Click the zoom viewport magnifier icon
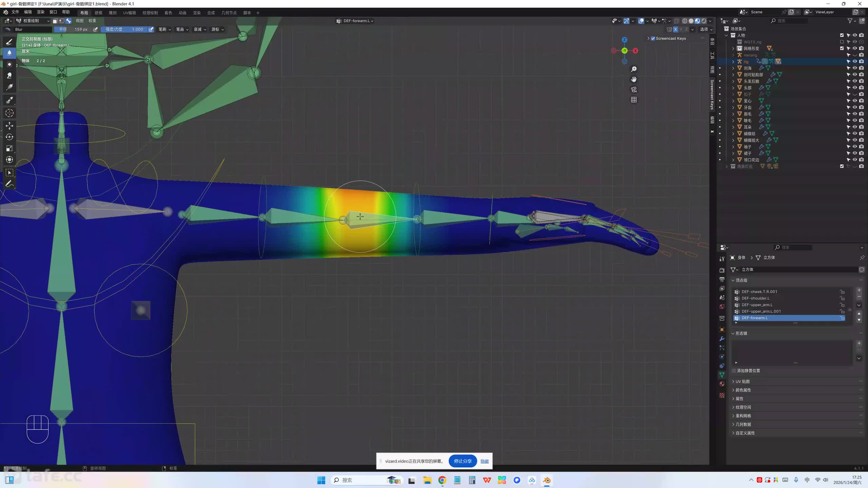The width and height of the screenshot is (868, 488). tap(634, 69)
